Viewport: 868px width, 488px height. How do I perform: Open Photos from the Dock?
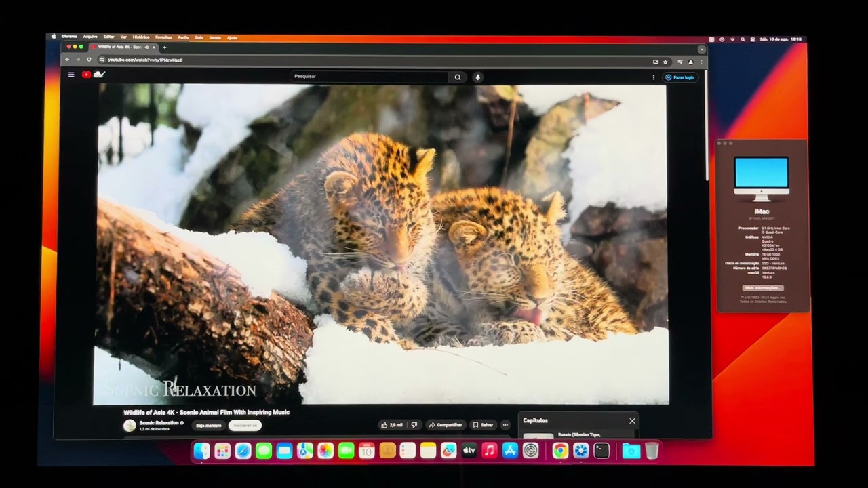point(325,451)
